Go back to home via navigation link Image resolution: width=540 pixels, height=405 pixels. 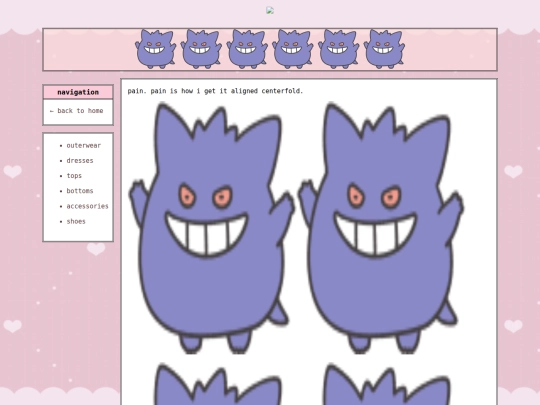(76, 111)
